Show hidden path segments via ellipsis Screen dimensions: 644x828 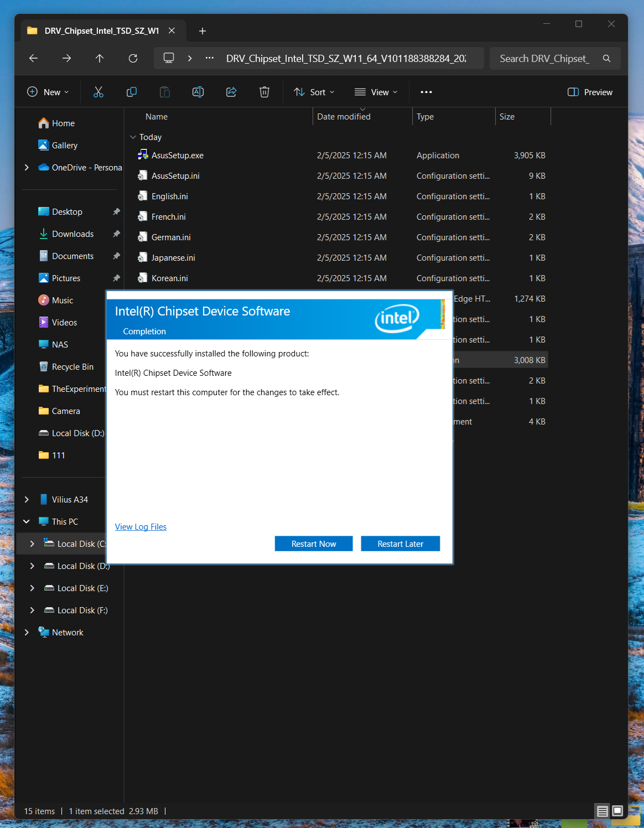[x=209, y=58]
